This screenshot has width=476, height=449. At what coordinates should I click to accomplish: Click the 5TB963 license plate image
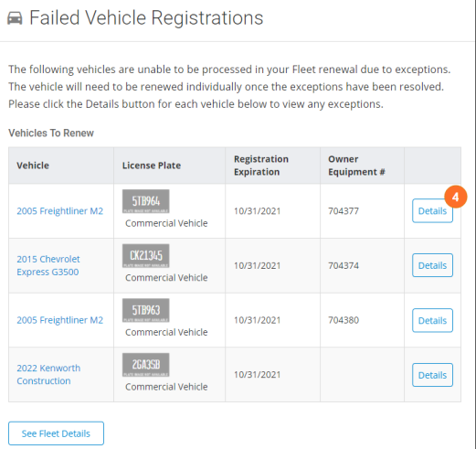pos(146,310)
